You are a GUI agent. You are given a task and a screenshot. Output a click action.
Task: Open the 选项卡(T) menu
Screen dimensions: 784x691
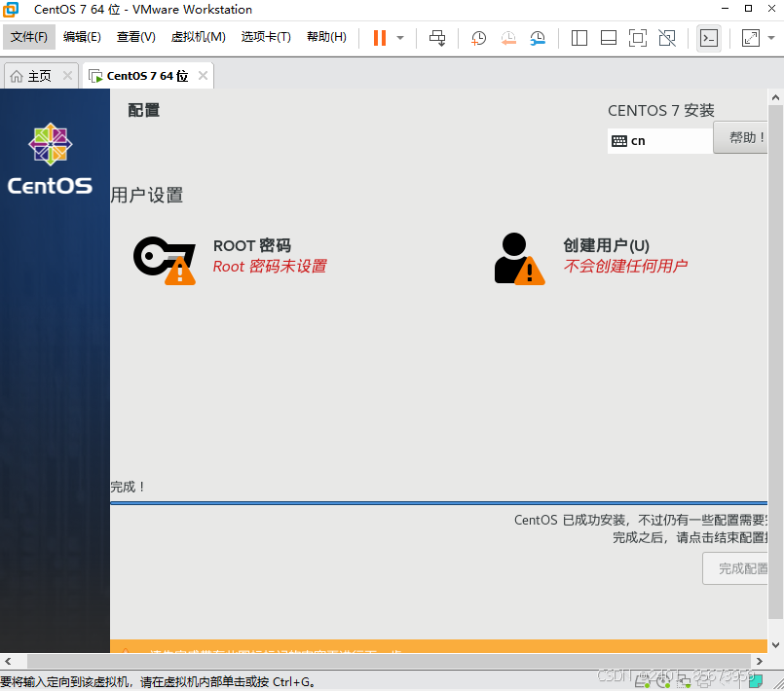(x=266, y=37)
